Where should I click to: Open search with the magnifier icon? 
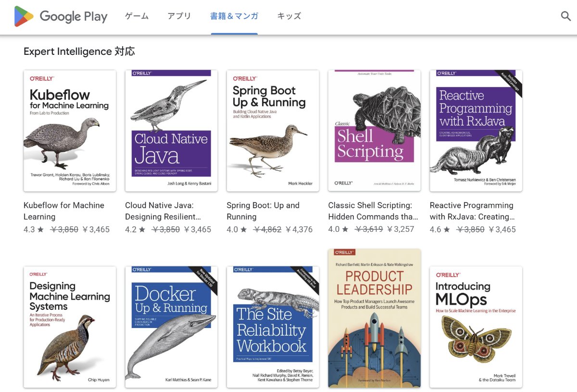566,16
